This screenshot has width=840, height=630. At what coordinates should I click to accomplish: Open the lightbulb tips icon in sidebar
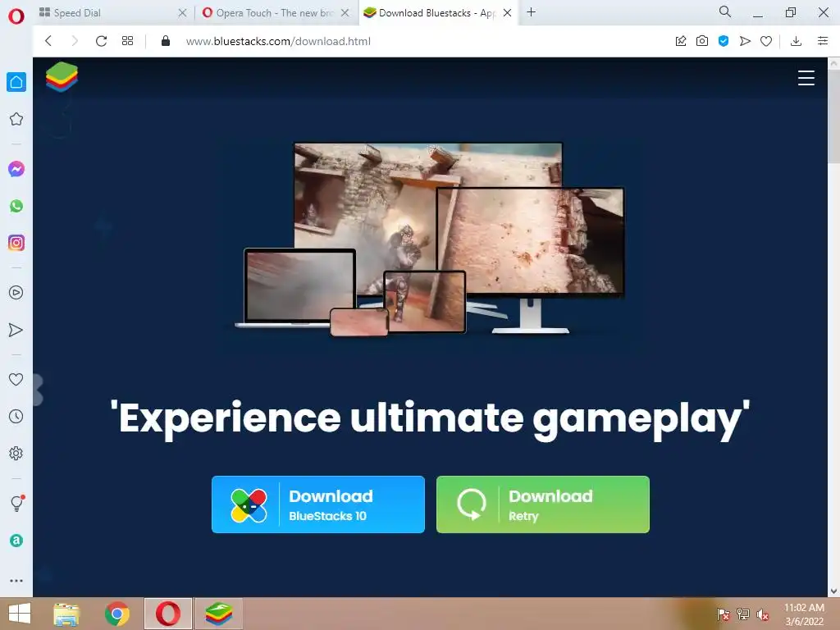tap(17, 503)
